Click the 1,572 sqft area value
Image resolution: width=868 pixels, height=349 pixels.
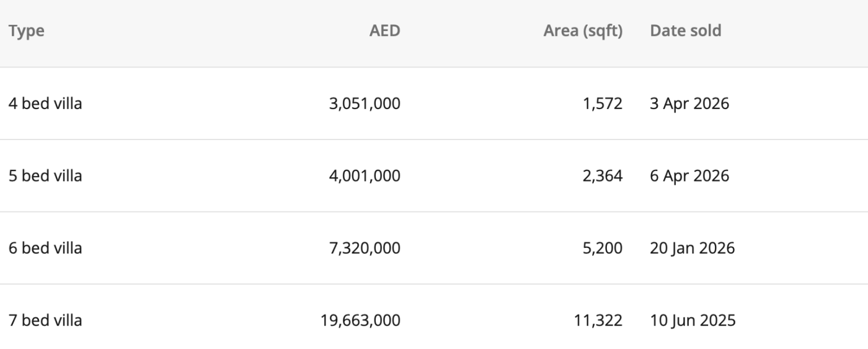click(x=603, y=104)
